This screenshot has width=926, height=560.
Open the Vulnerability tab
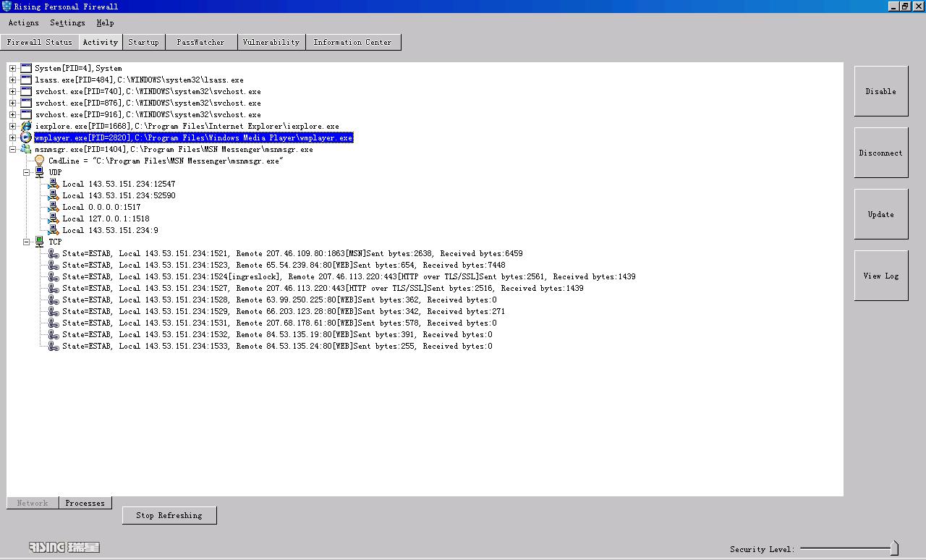pyautogui.click(x=271, y=42)
